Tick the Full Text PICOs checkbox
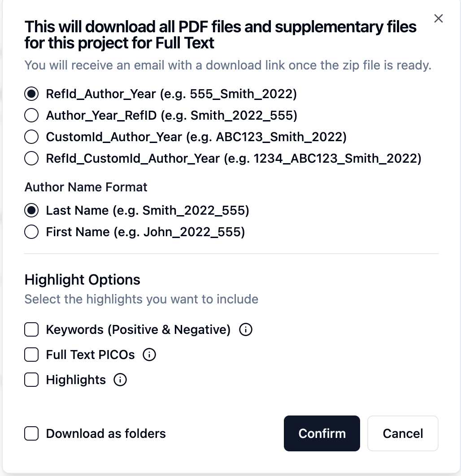 31,355
